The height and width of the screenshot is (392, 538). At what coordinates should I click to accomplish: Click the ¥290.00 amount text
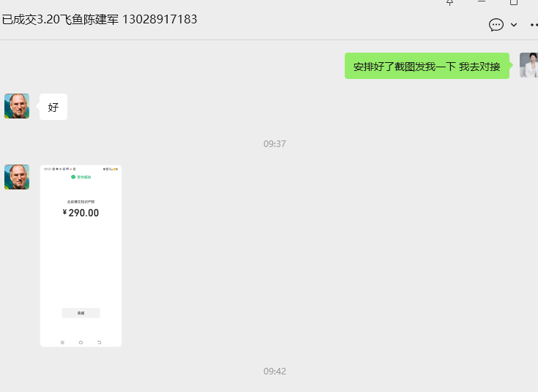[x=81, y=213]
